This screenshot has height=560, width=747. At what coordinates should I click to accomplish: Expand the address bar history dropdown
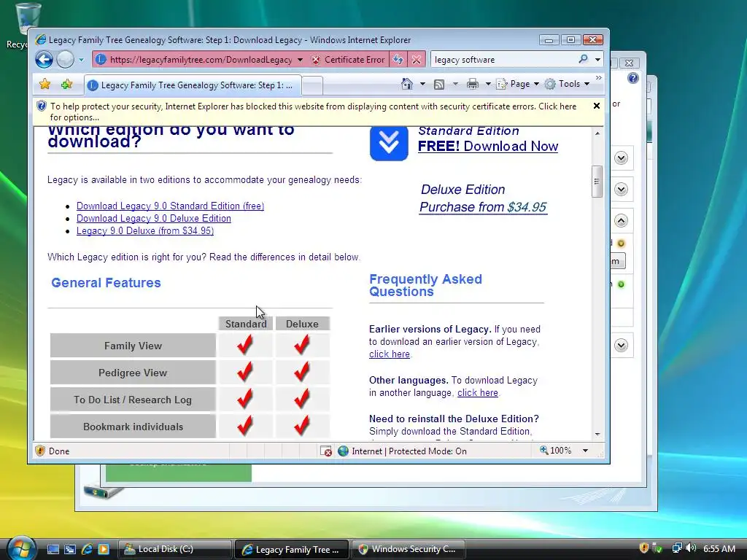pos(300,60)
